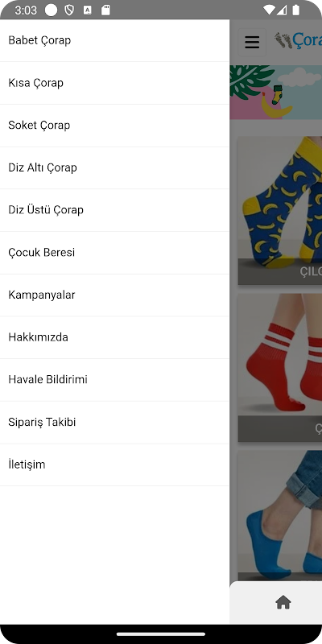Tap the hamburger menu icon
Screen dimensions: 322x644
(x=252, y=42)
